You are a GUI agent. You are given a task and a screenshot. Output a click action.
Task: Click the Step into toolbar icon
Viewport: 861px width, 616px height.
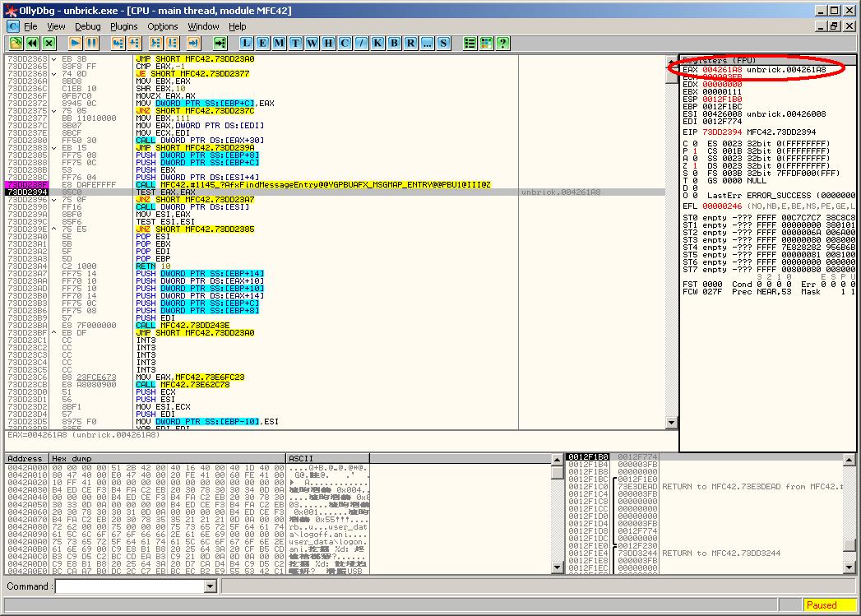pyautogui.click(x=118, y=43)
